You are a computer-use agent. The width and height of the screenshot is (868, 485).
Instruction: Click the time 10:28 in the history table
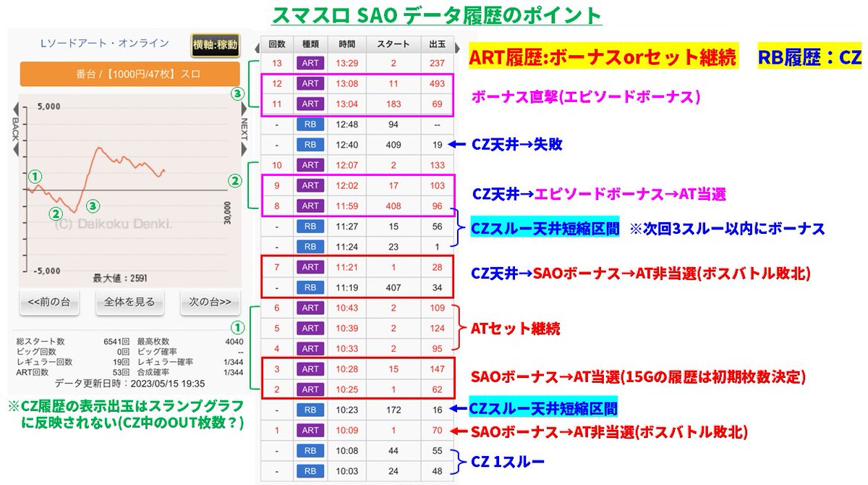click(x=346, y=369)
